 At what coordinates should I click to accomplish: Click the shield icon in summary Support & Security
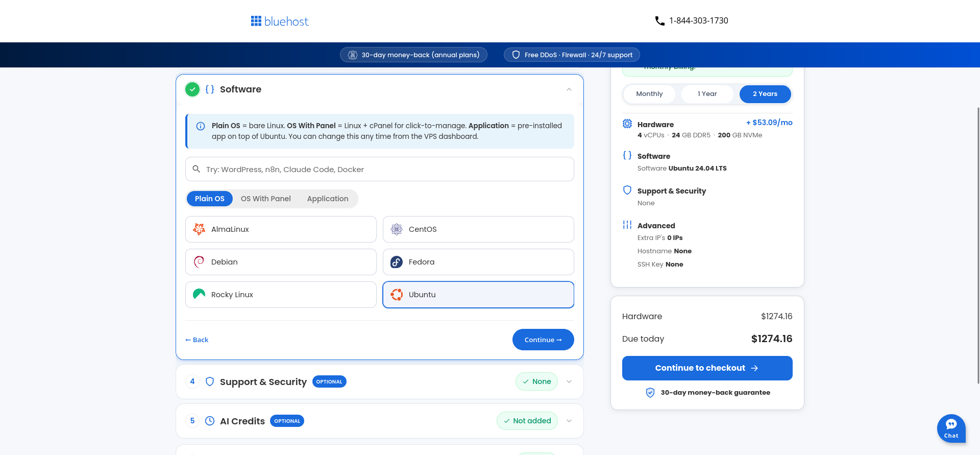click(627, 190)
